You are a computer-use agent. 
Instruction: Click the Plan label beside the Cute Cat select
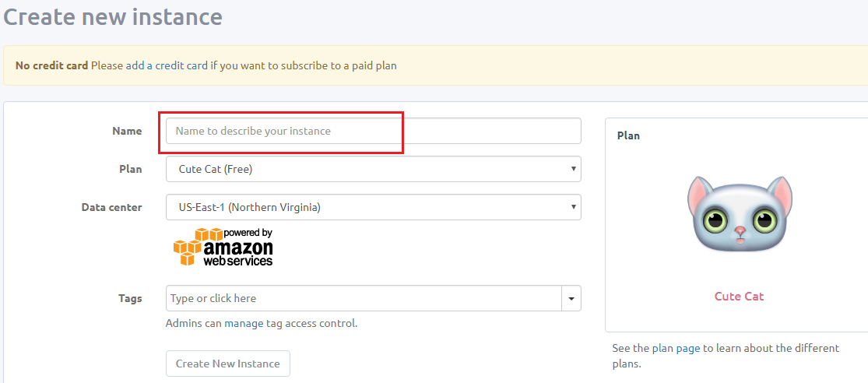coord(130,170)
